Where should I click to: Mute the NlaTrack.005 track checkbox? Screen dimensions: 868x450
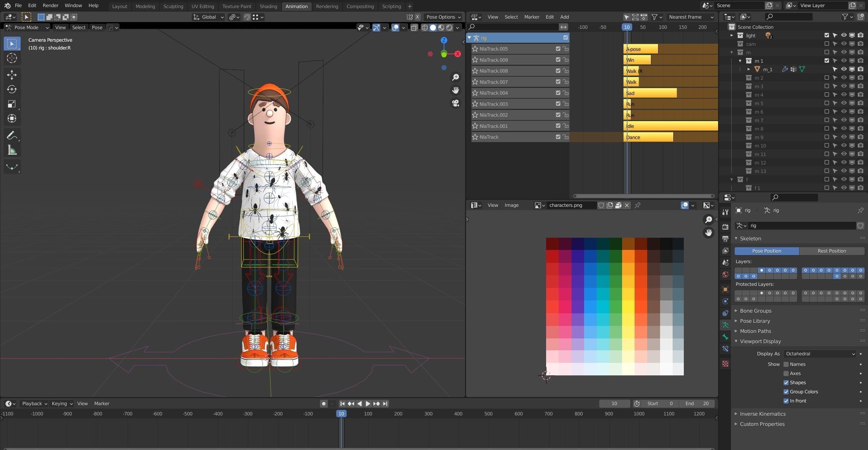pos(558,49)
